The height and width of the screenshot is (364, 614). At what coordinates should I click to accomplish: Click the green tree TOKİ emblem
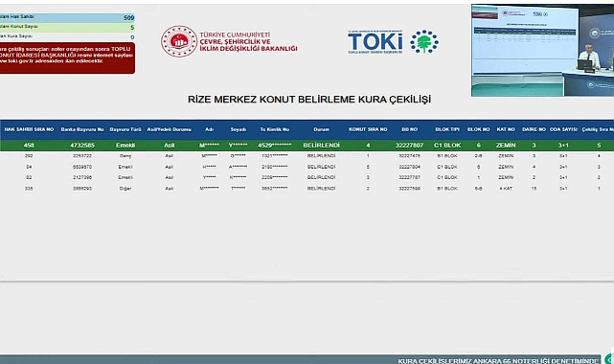[424, 41]
